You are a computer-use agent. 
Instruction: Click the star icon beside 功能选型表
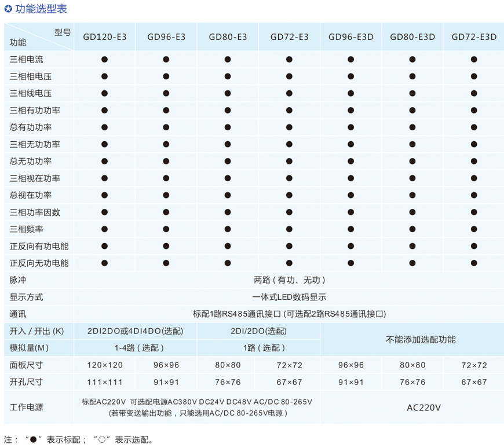(8, 9)
